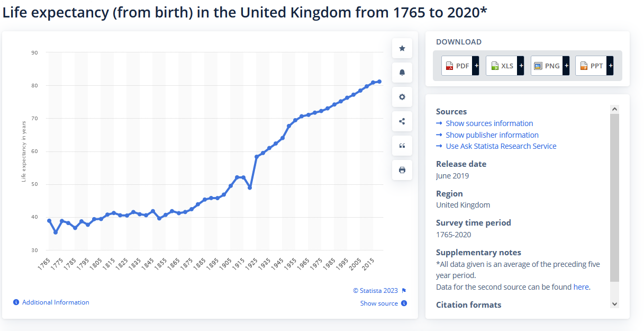Click the Show source link
Viewport: 644px width, 331px height.
379,303
